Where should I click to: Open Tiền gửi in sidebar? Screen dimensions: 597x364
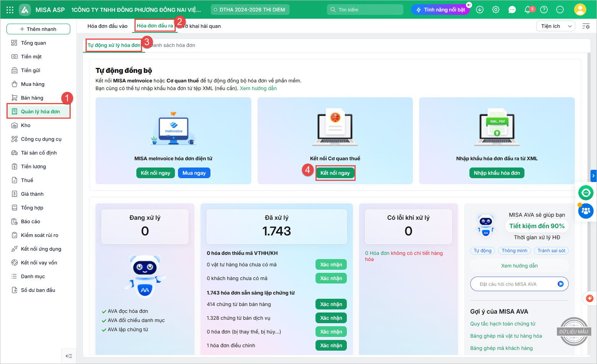pos(38,70)
